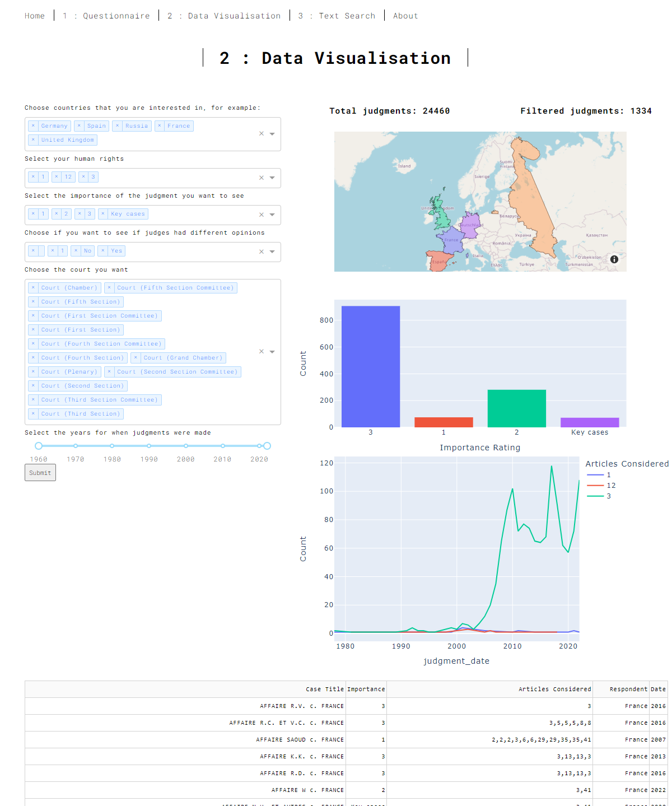Screen dimensions: 672x806
Task: Remove Court (First Section) tag
Action: (x=33, y=330)
